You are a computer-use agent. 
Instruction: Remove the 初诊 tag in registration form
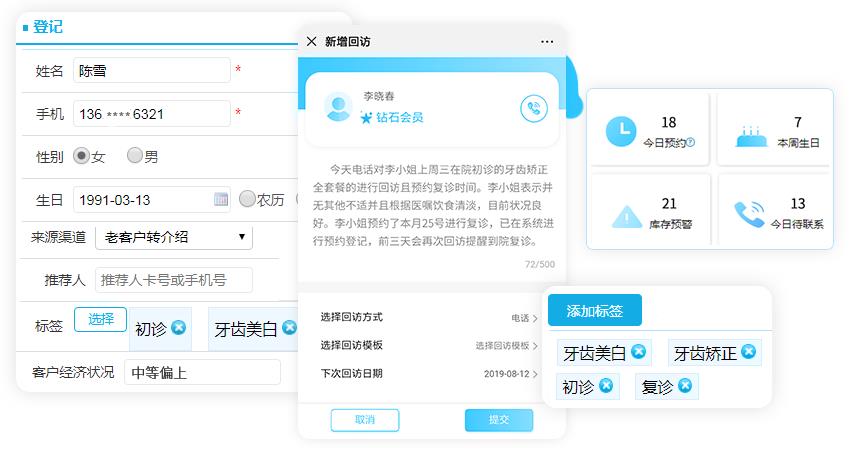pos(178,327)
